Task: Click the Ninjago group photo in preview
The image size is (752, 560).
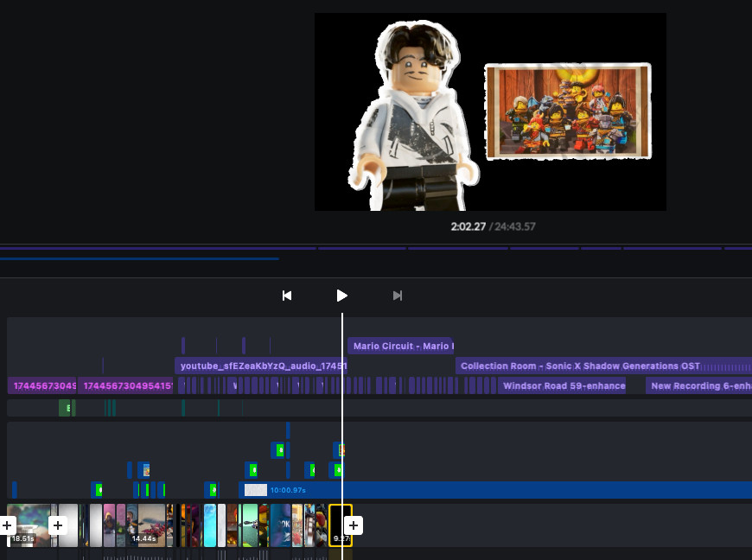Action: click(568, 111)
